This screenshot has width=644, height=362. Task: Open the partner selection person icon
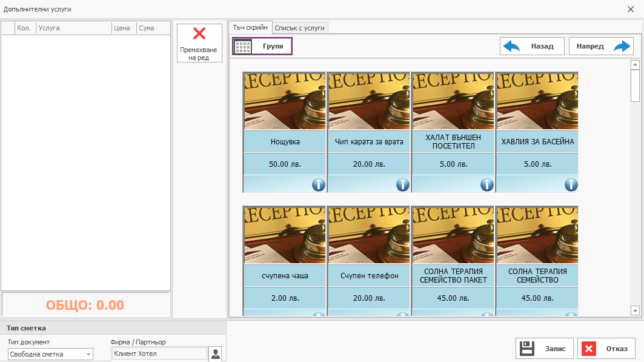215,354
